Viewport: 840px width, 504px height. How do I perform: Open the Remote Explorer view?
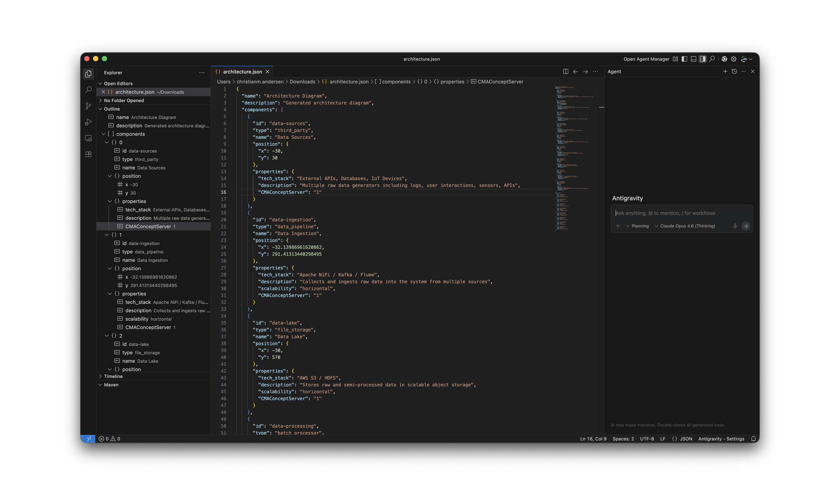point(88,138)
